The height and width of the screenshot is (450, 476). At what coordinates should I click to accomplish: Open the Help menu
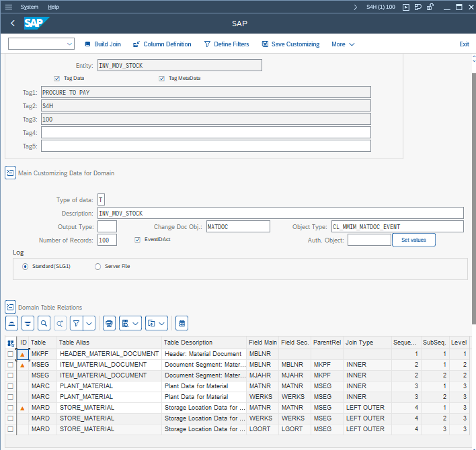pyautogui.click(x=54, y=7)
